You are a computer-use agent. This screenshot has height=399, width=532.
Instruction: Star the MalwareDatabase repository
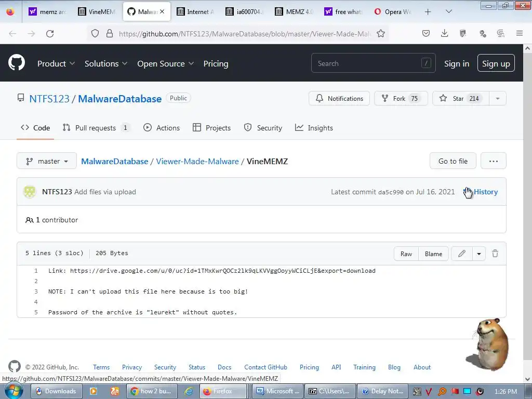[461, 98]
